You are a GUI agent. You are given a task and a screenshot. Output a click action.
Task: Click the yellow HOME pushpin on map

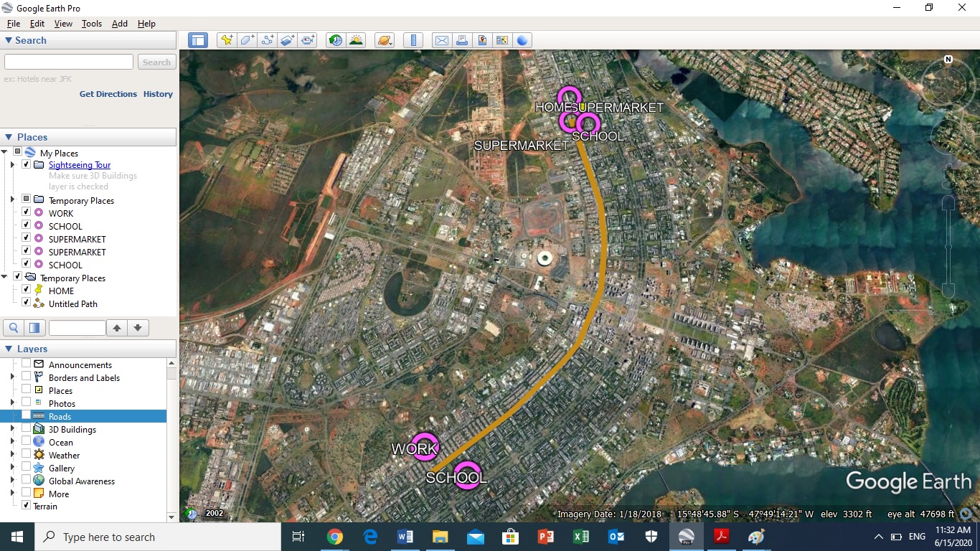click(x=583, y=107)
